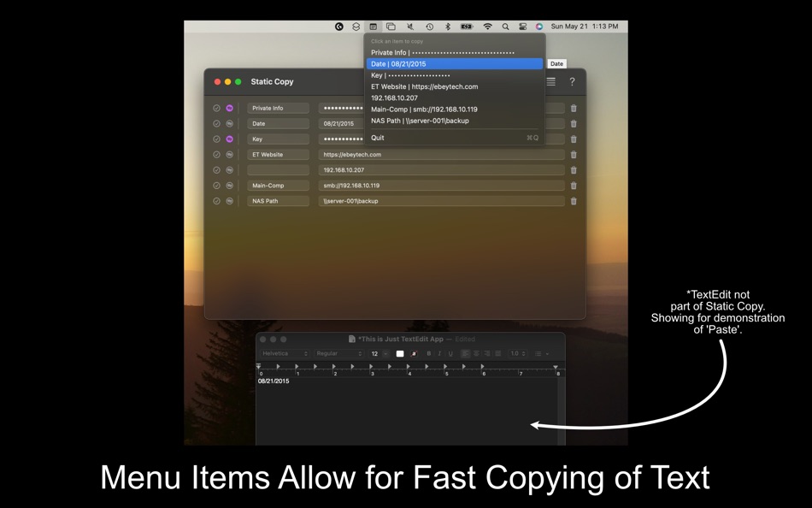Remove the NAS Path entry with trash icon

[574, 201]
